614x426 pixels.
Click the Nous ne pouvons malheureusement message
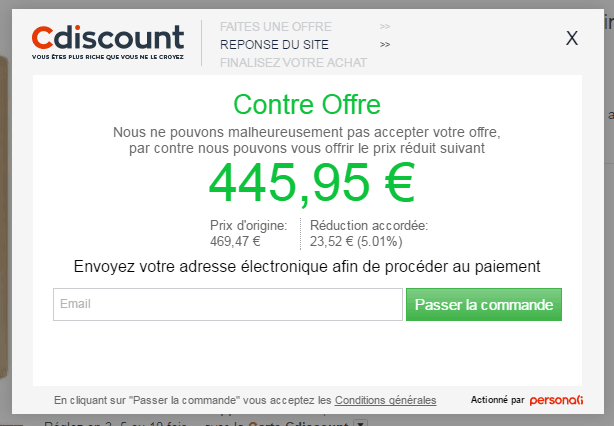(307, 140)
